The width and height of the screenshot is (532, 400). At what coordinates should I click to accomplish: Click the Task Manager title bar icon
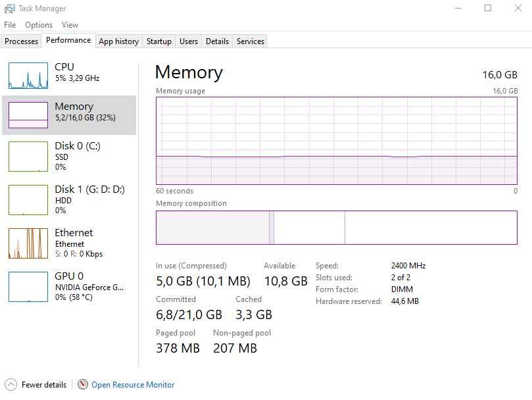point(10,9)
